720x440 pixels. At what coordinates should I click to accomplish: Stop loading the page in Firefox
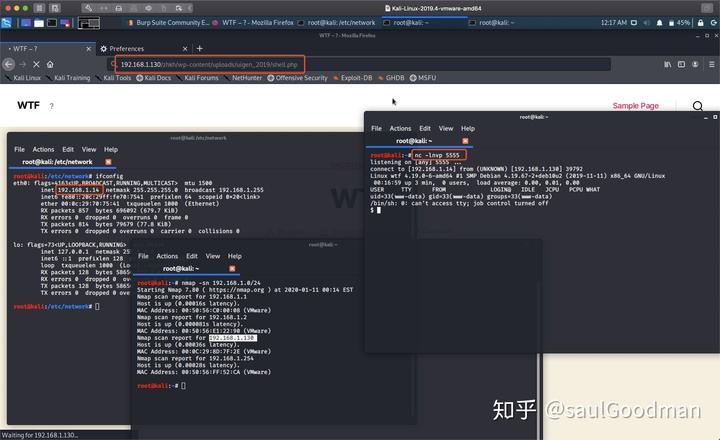[36, 64]
